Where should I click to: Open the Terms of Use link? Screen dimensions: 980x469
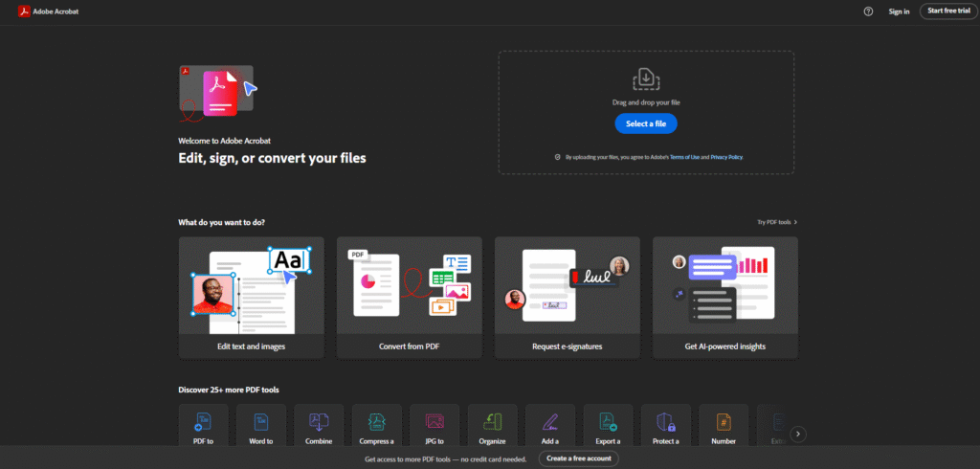click(684, 158)
